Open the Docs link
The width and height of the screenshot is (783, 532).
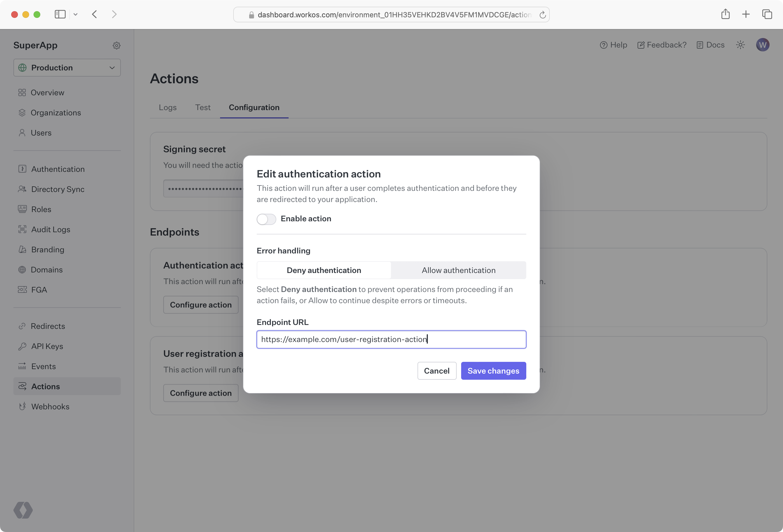coord(710,45)
